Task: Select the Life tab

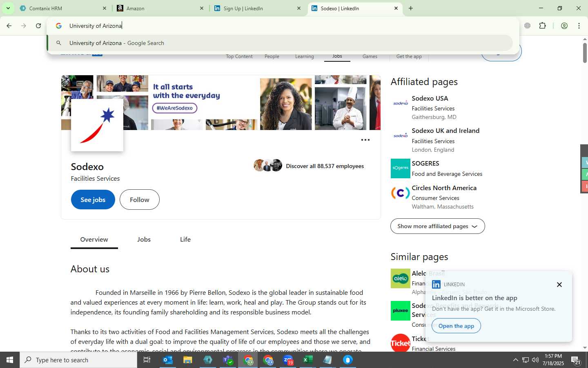Action: point(185,239)
